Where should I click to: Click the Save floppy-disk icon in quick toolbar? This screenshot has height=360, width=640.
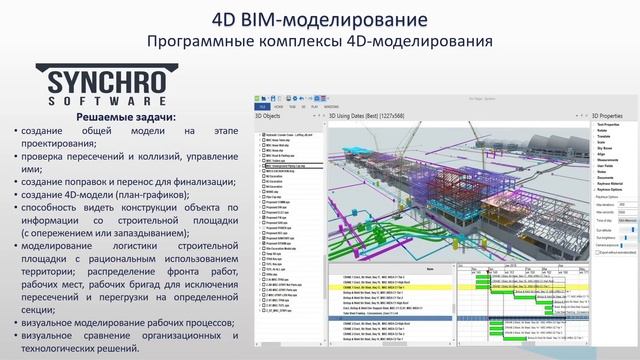(273, 98)
